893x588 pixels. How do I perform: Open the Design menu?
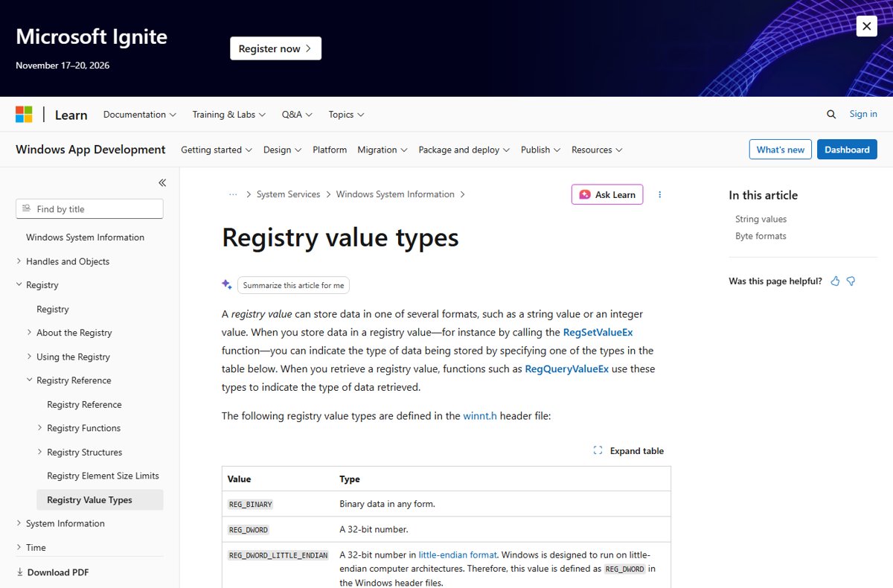(x=282, y=150)
